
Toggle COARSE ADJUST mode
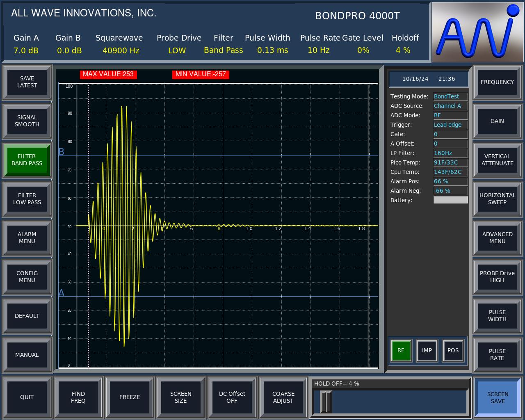[x=283, y=397]
